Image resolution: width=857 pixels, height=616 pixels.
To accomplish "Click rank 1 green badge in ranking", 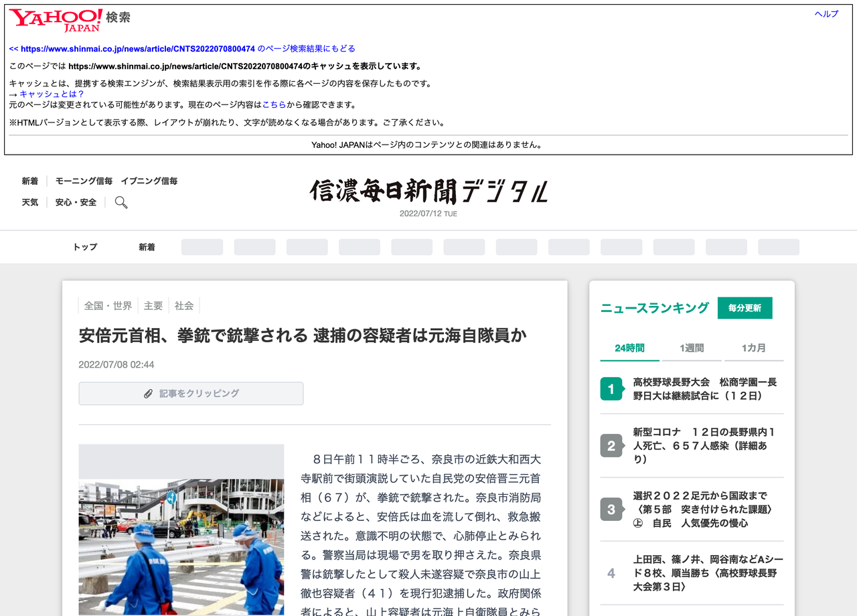I will point(611,389).
